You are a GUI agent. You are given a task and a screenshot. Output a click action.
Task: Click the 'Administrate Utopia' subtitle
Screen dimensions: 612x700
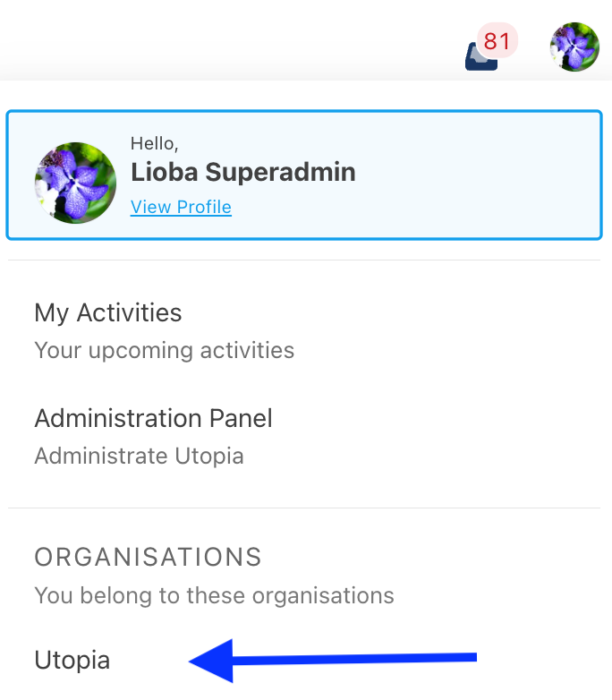pyautogui.click(x=139, y=455)
